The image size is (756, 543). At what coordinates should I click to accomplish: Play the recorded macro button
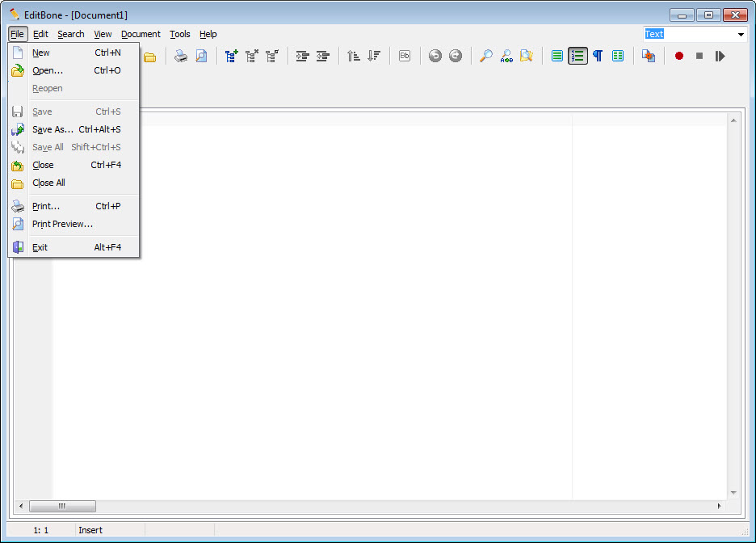720,56
